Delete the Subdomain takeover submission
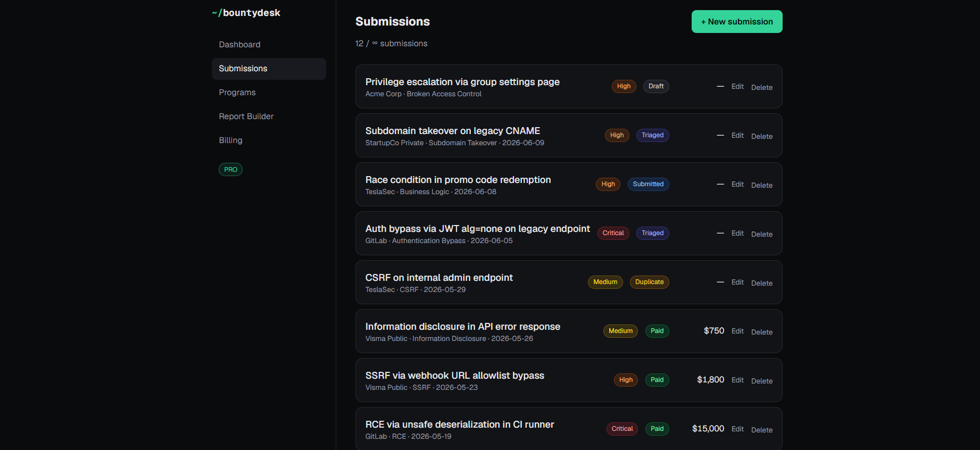 (762, 136)
